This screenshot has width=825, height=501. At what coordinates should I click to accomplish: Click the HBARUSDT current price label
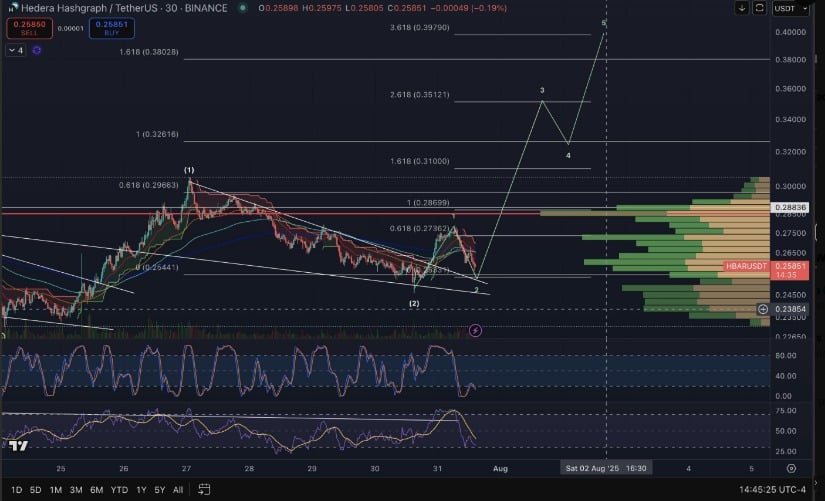766,270
